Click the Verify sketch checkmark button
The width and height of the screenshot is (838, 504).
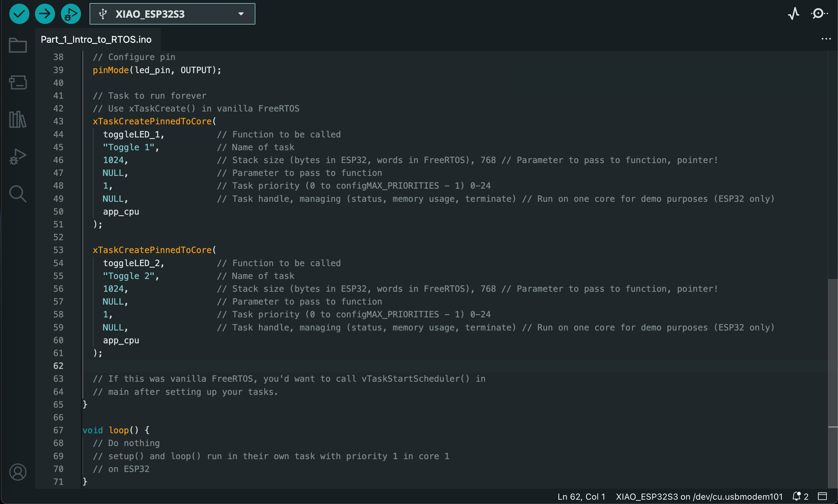pos(19,14)
